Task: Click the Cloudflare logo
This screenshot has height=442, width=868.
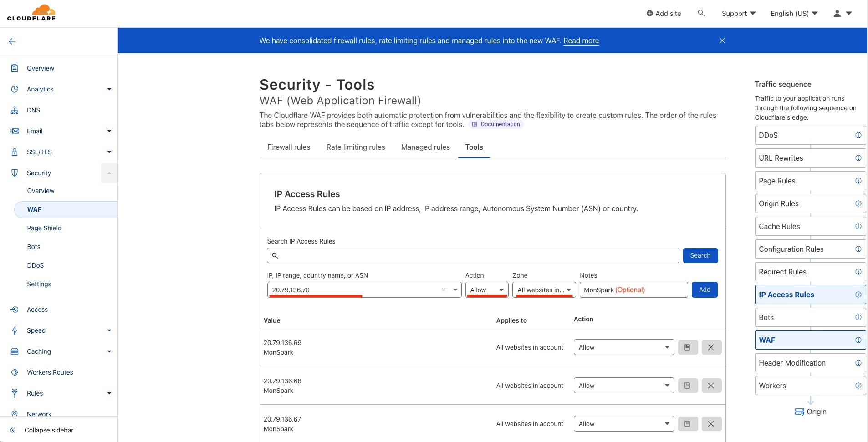Action: click(x=31, y=13)
